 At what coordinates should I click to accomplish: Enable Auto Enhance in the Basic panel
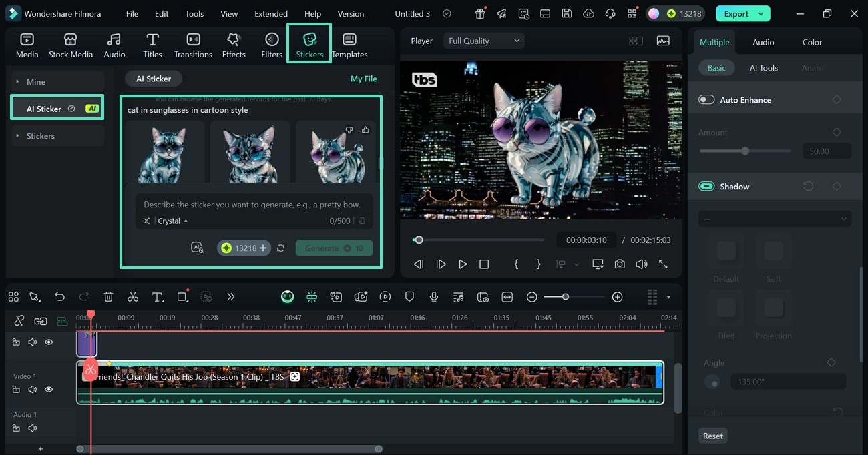(706, 99)
